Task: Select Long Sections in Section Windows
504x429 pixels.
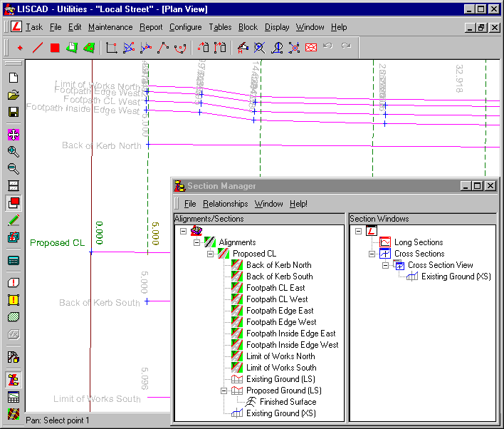Action: click(x=419, y=242)
